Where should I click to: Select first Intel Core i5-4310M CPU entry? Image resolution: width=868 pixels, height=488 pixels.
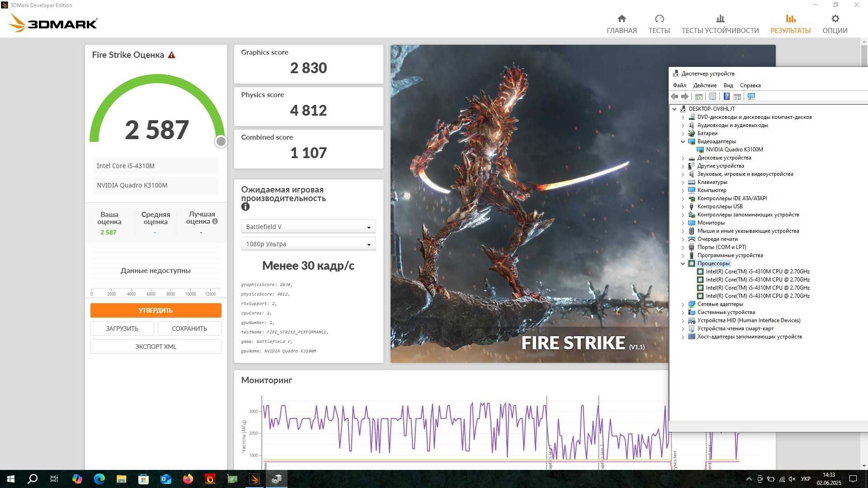pos(758,272)
